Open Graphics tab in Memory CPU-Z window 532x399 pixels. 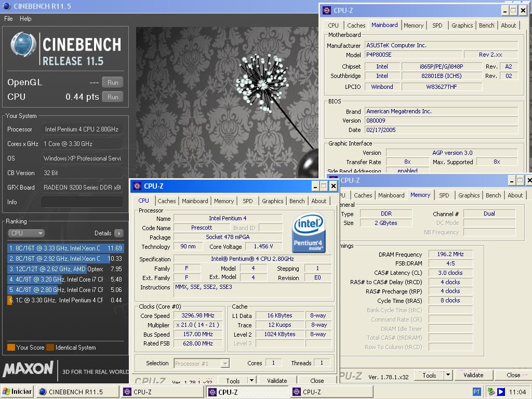coord(469,195)
